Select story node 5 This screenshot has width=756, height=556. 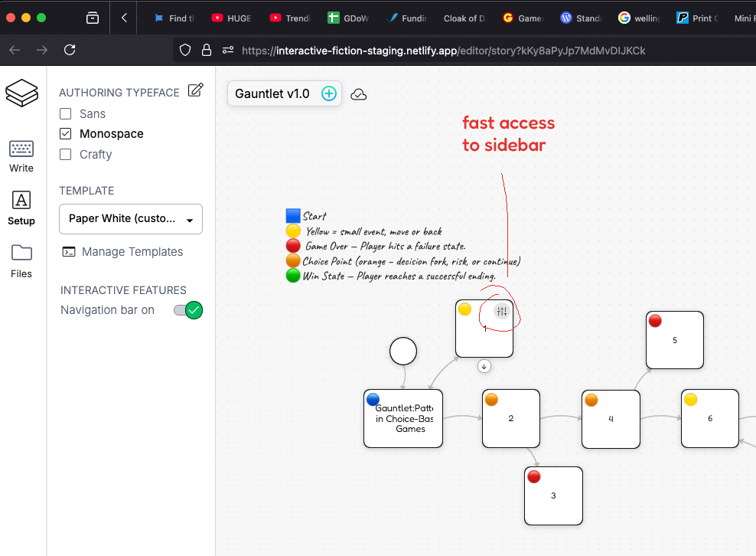pos(675,340)
